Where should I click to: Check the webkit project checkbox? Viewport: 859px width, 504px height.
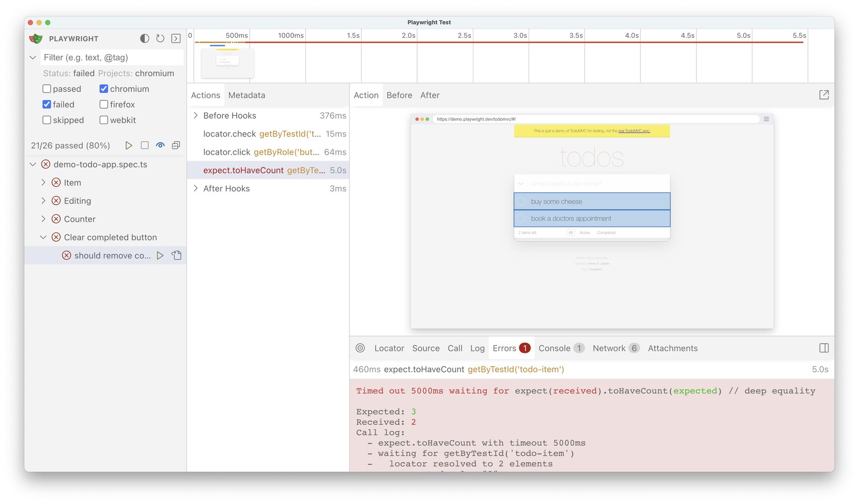[x=103, y=120]
